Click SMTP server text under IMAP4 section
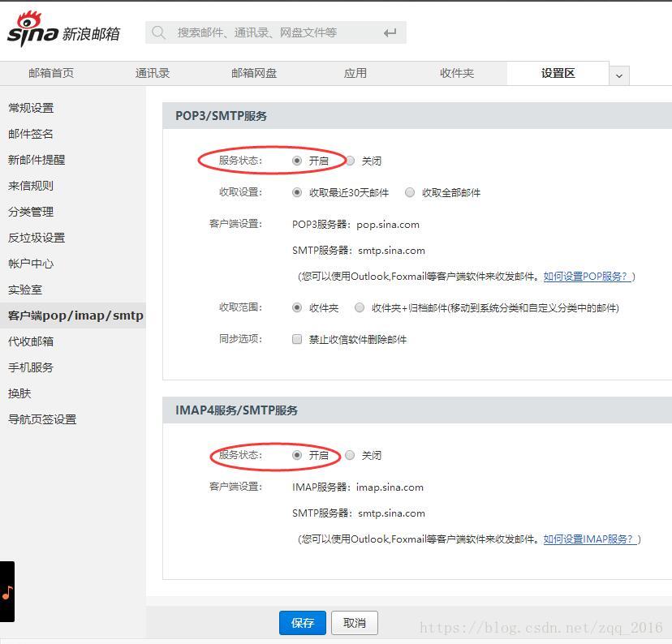 pyautogui.click(x=358, y=513)
